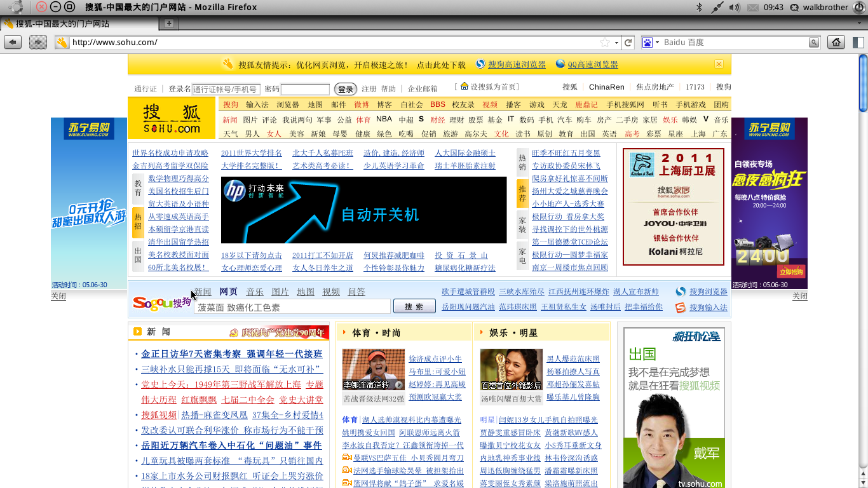Open headline 金正日访华7天密集考察

click(191, 354)
